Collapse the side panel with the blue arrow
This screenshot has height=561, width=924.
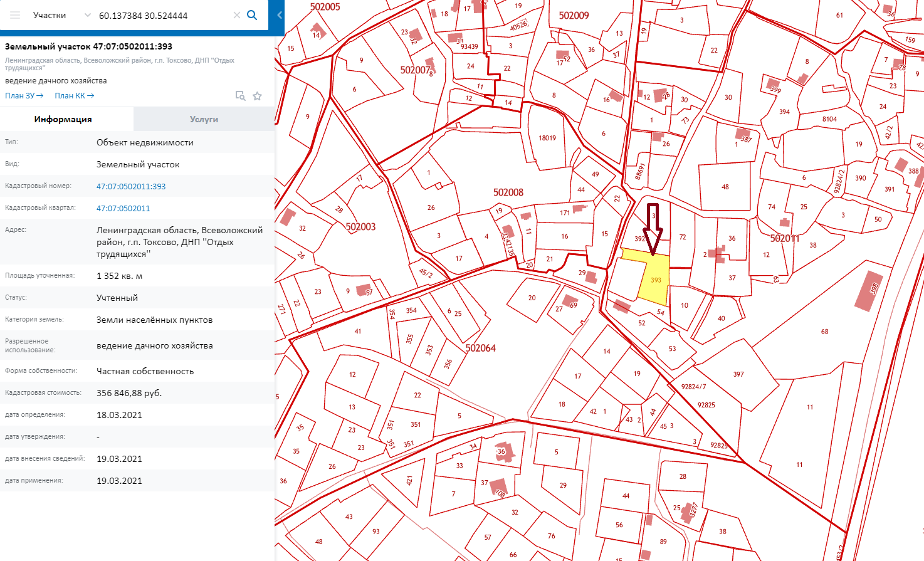[280, 15]
